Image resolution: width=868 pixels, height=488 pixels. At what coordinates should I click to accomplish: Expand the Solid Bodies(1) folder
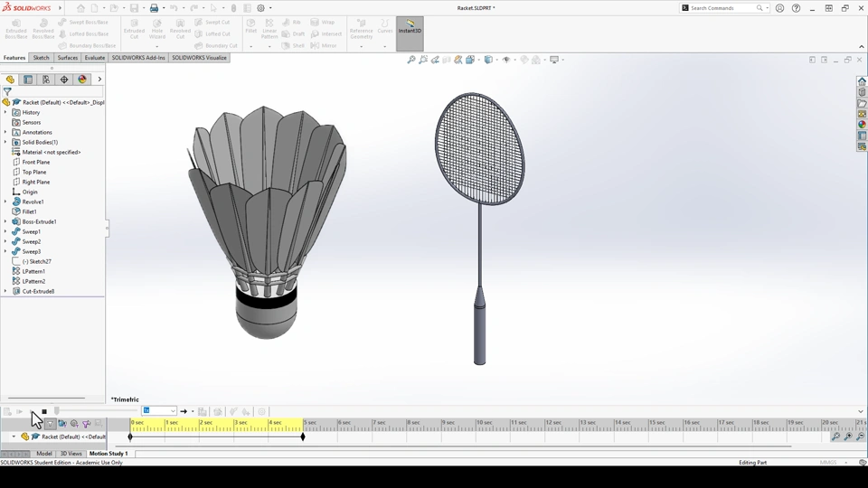point(5,142)
